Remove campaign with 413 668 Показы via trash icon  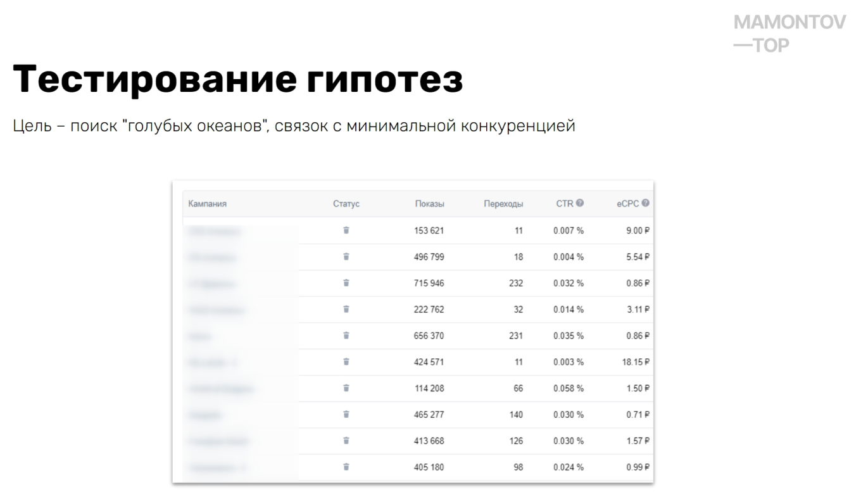(346, 441)
